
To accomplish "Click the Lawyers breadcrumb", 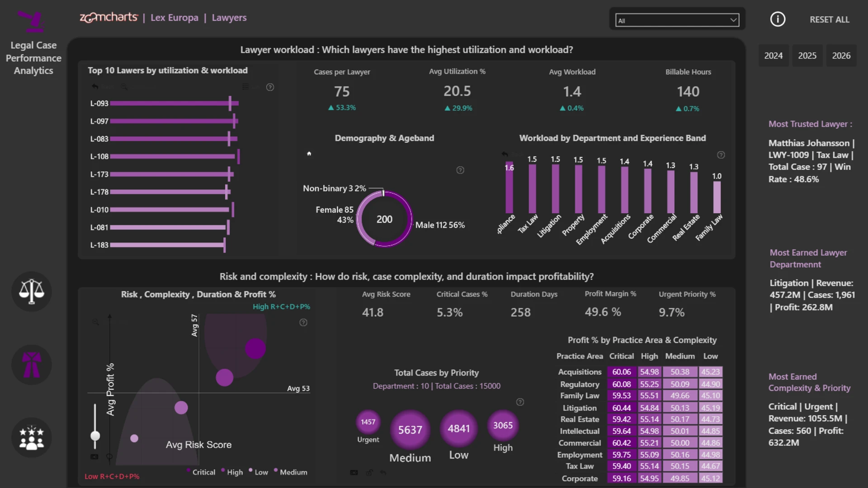I will (229, 18).
